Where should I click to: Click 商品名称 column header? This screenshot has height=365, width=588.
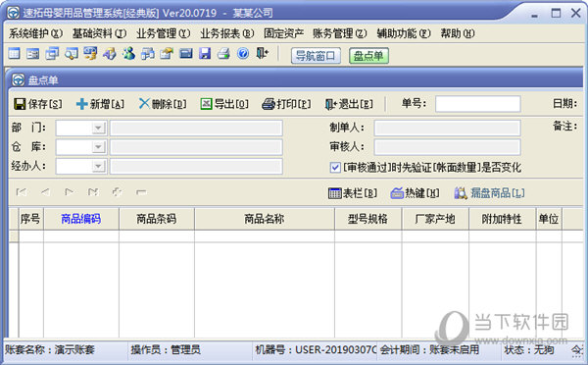click(265, 219)
